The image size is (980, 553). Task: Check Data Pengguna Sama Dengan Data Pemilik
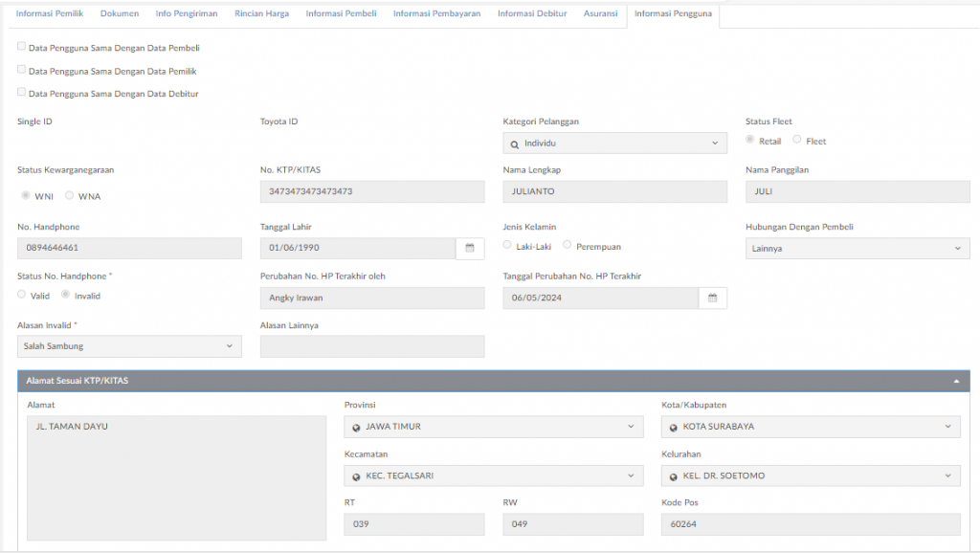[21, 69]
